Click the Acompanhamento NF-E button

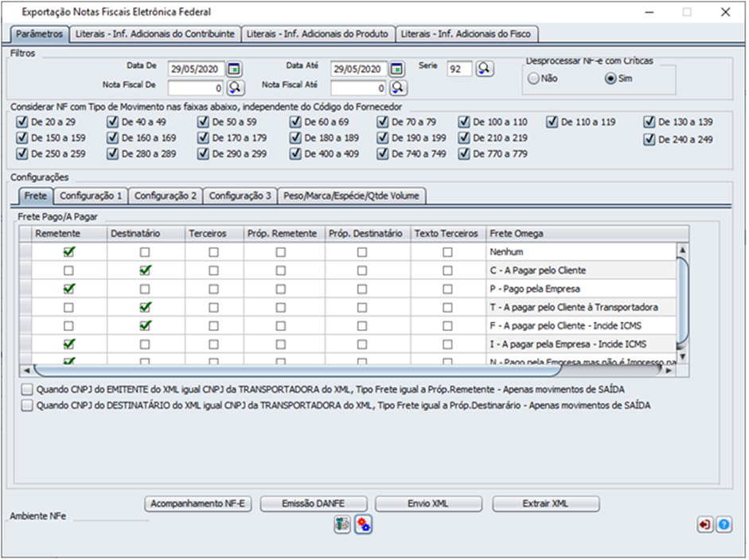pyautogui.click(x=197, y=504)
